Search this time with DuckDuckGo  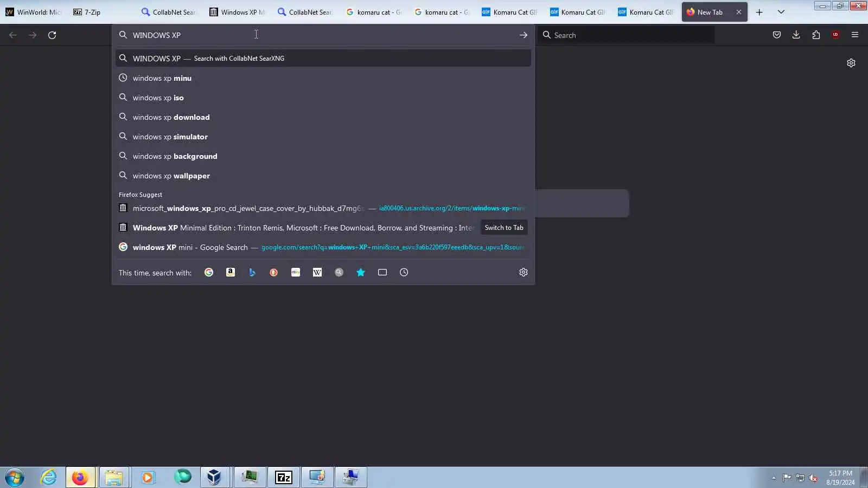coord(274,272)
